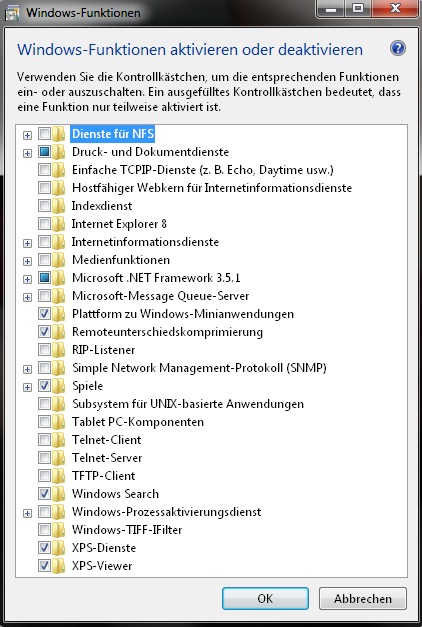Select the TFTP-Client label
This screenshot has width=422, height=627.
point(104,476)
